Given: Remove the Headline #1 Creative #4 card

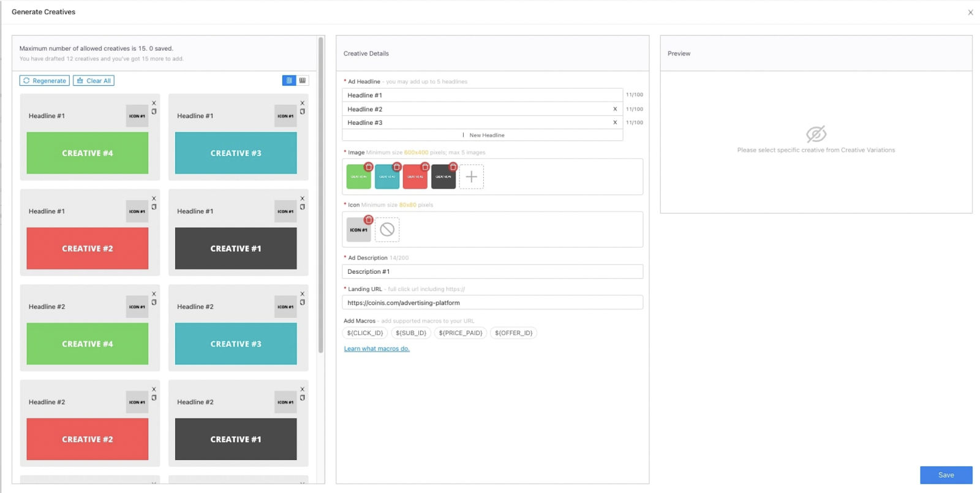Looking at the screenshot, I should 154,103.
